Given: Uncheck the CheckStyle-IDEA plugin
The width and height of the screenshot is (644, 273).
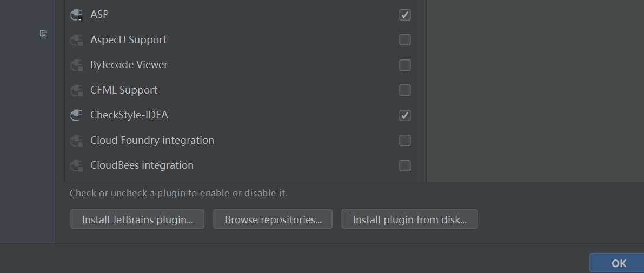Looking at the screenshot, I should point(404,115).
